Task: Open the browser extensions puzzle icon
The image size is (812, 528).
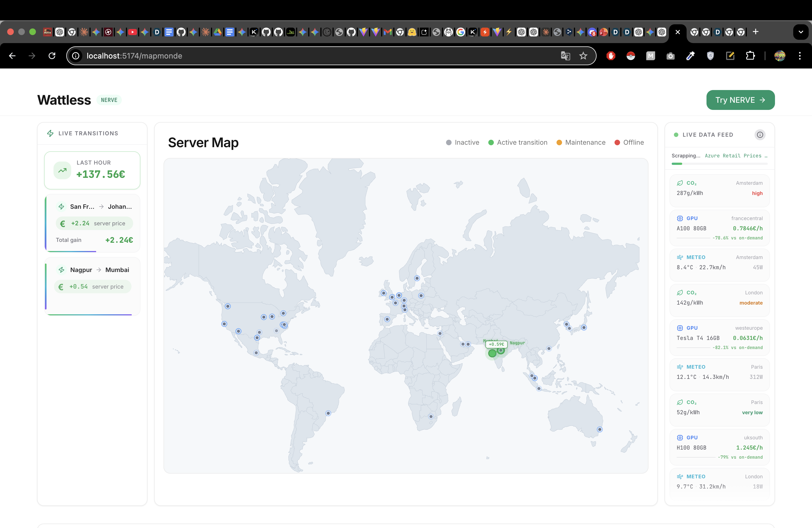Action: pos(750,56)
